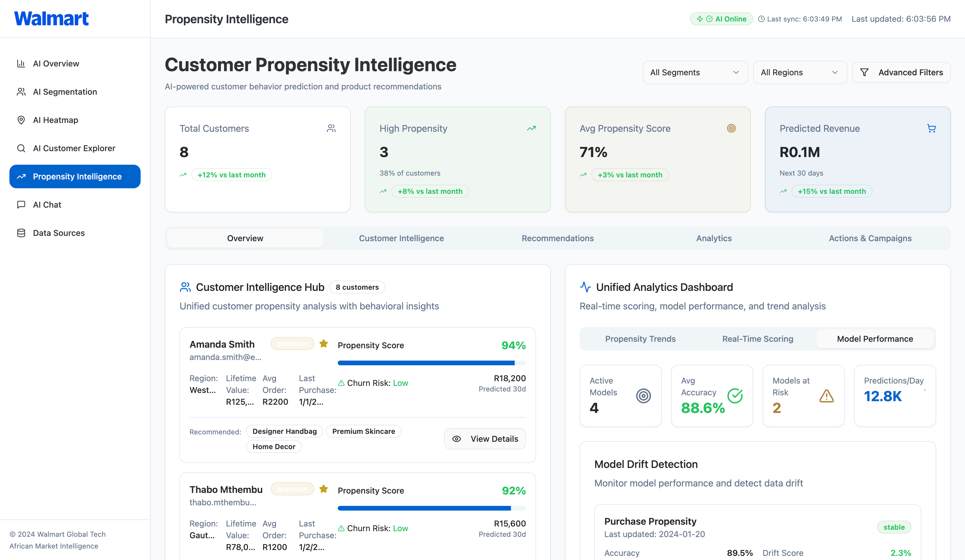Open the All Segments dropdown

tap(695, 72)
